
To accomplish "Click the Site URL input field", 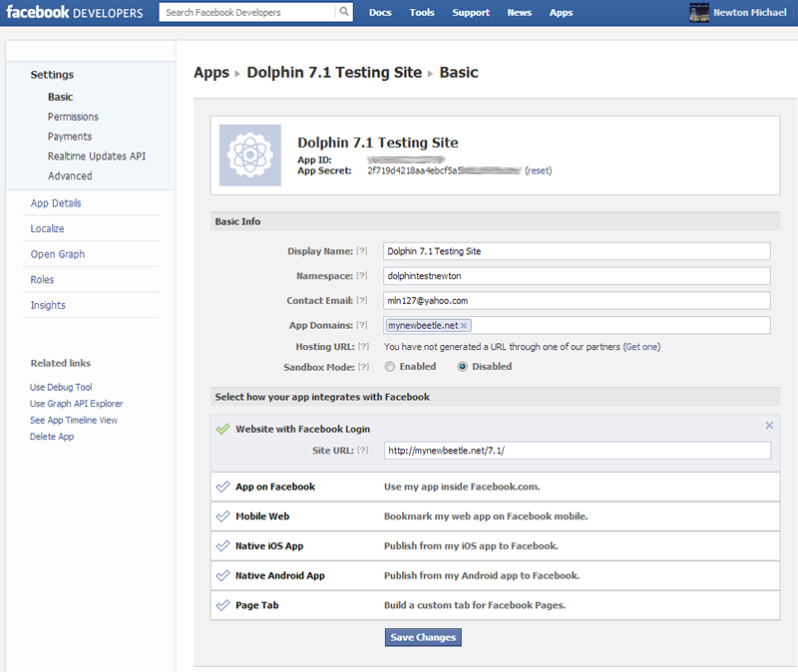I will (577, 451).
